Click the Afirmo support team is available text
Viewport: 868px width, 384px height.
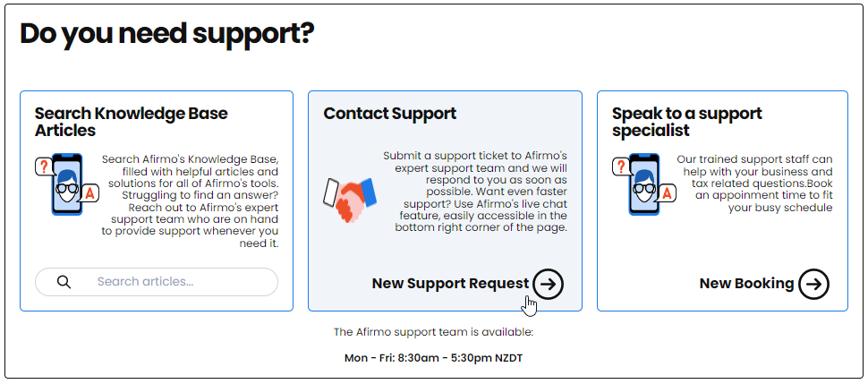coord(433,332)
